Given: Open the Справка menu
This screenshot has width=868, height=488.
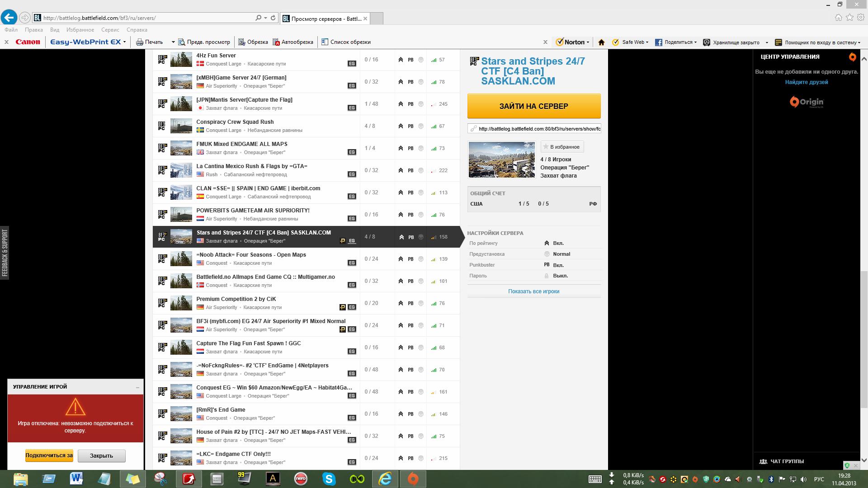Looking at the screenshot, I should click(x=137, y=30).
